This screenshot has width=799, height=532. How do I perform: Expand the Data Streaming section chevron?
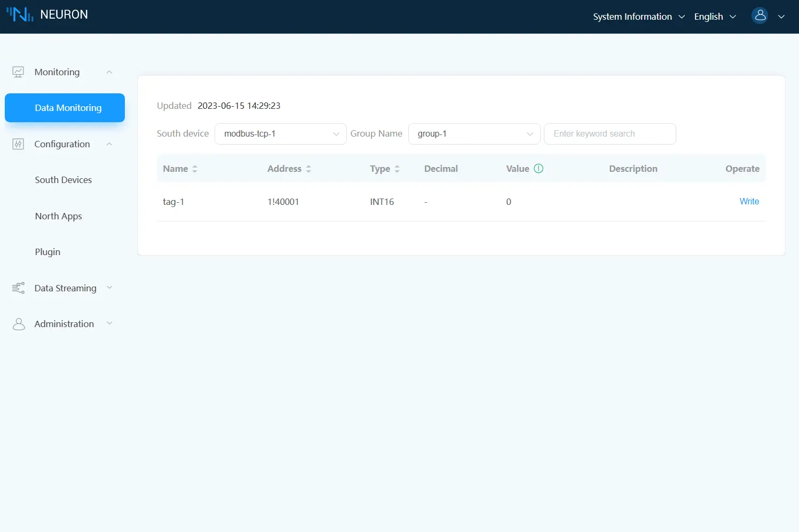click(x=109, y=288)
